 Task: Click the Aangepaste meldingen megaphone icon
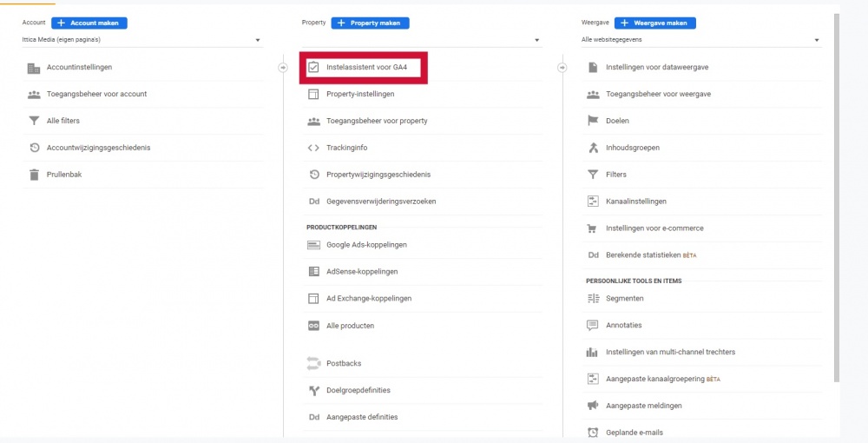pos(593,406)
